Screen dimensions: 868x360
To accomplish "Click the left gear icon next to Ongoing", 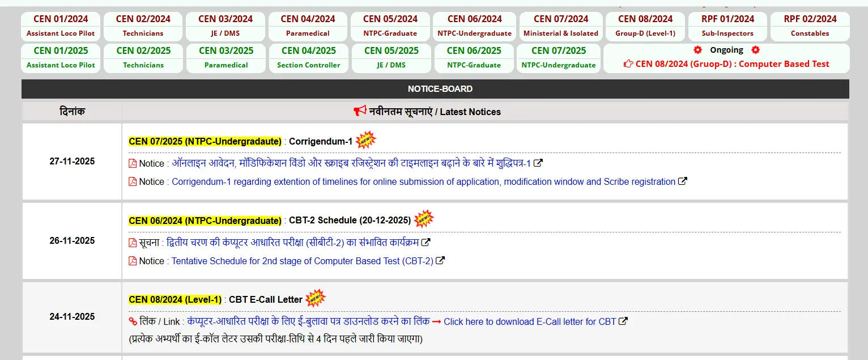I will [x=697, y=50].
